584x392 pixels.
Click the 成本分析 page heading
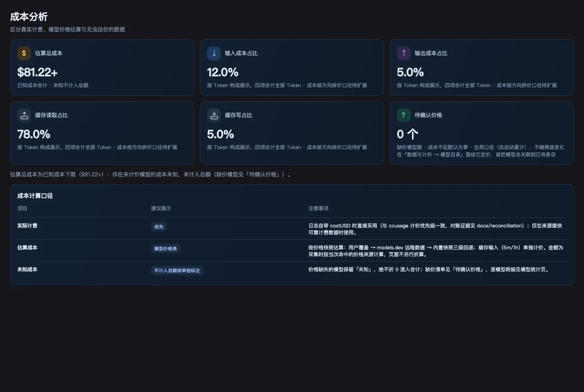click(29, 17)
